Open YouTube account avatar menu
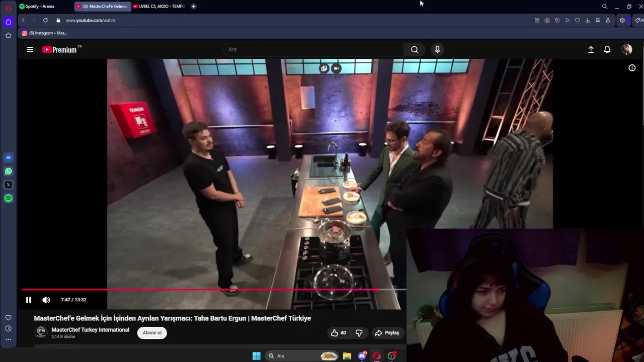 (x=626, y=49)
